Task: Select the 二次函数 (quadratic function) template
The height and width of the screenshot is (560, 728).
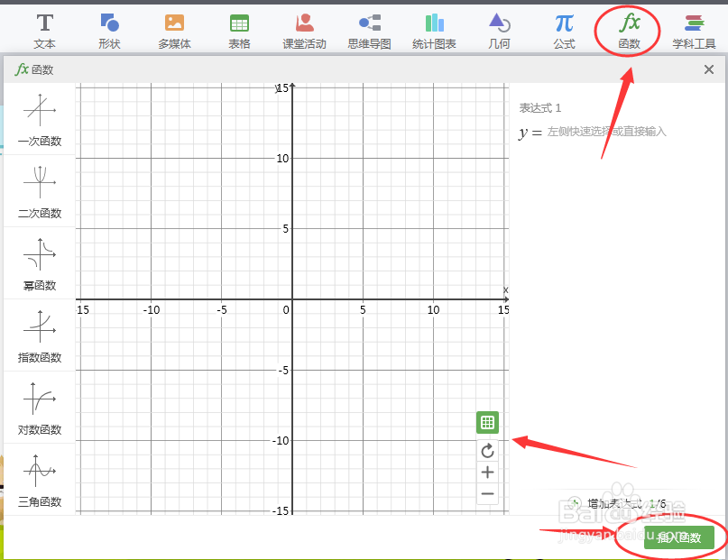Action: pos(39,190)
